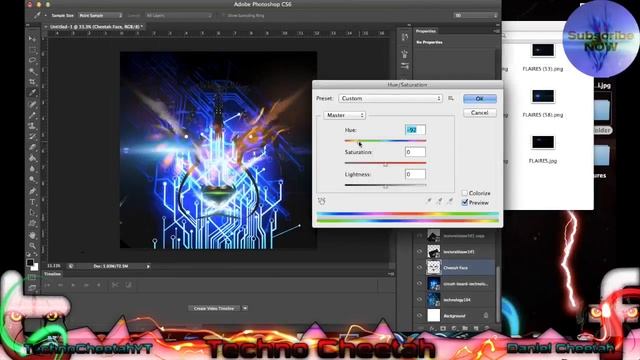Select the Crop tool
The image size is (640, 360).
point(32,82)
